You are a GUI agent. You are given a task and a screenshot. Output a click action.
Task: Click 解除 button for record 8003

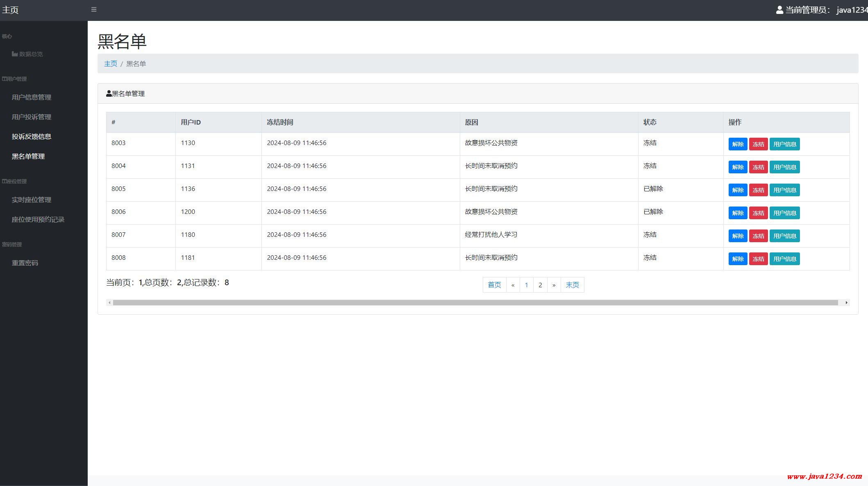point(738,144)
